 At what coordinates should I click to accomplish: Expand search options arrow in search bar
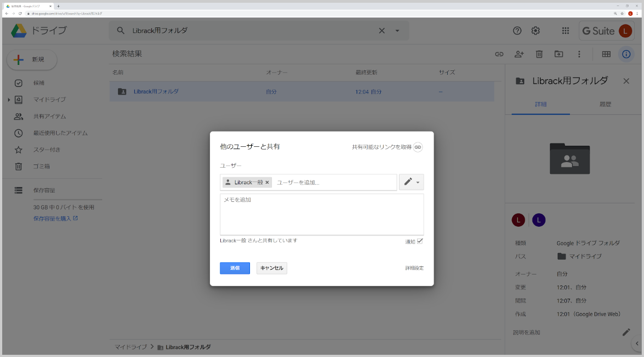coord(397,31)
